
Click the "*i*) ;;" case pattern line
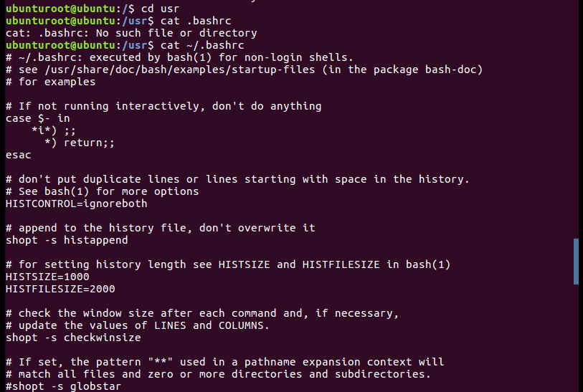pos(53,130)
